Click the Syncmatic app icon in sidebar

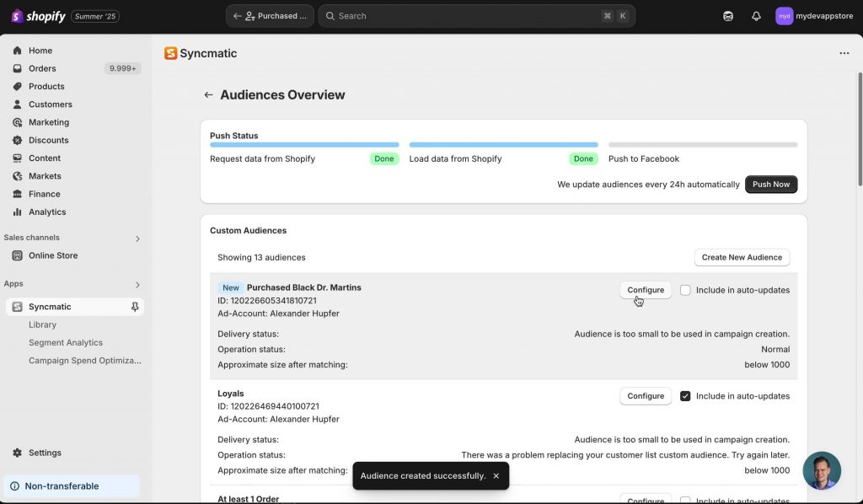pos(17,307)
